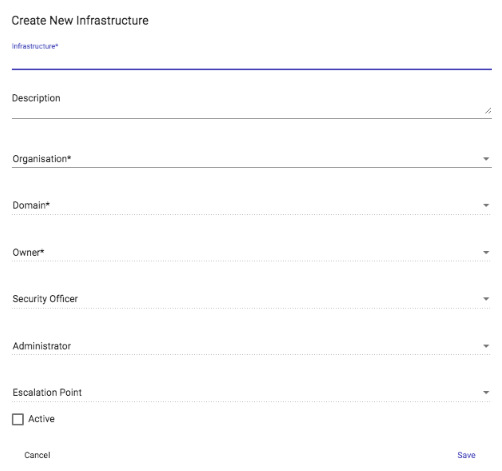Expand the Domain dropdown arrow
Image resolution: width=502 pixels, height=471 pixels.
486,205
